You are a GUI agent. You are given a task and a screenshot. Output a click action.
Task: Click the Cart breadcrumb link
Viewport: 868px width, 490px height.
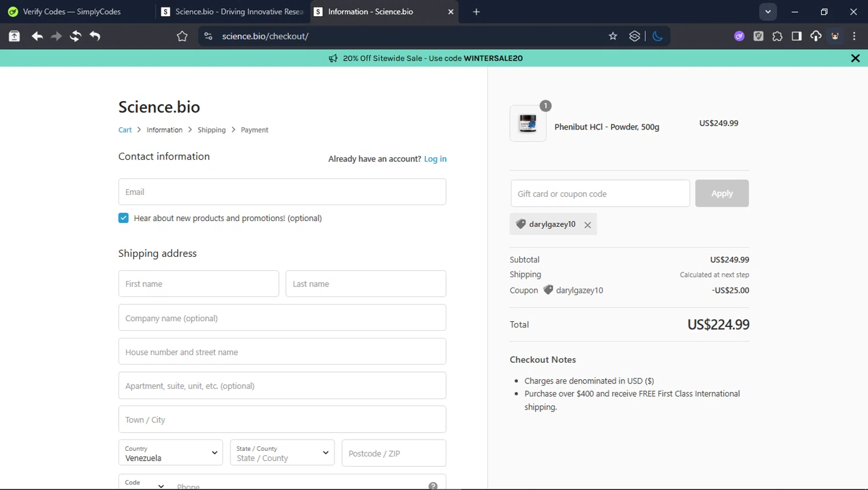125,130
